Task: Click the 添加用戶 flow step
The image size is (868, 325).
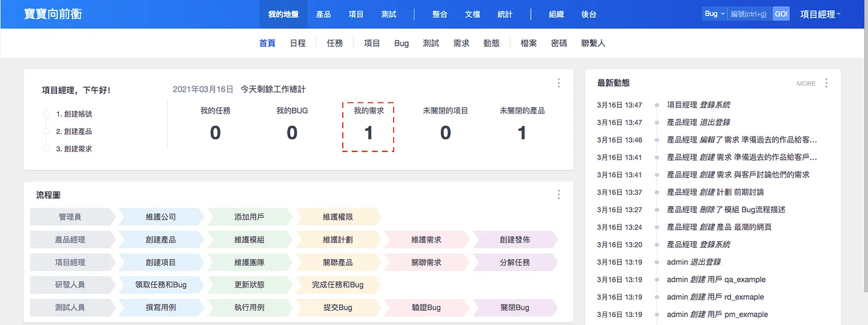Action: [x=249, y=217]
